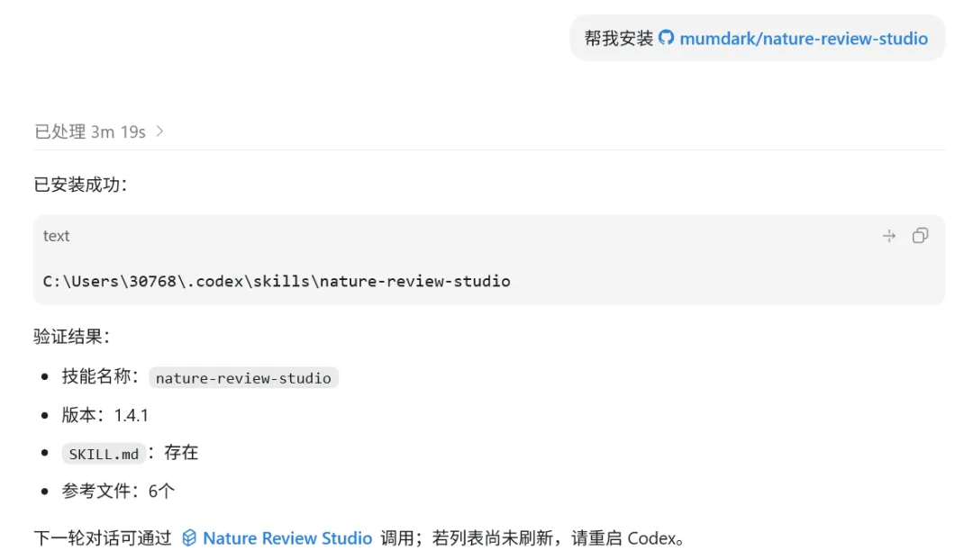The image size is (973, 560).
Task: Click the text language label of code block
Action: (x=57, y=236)
